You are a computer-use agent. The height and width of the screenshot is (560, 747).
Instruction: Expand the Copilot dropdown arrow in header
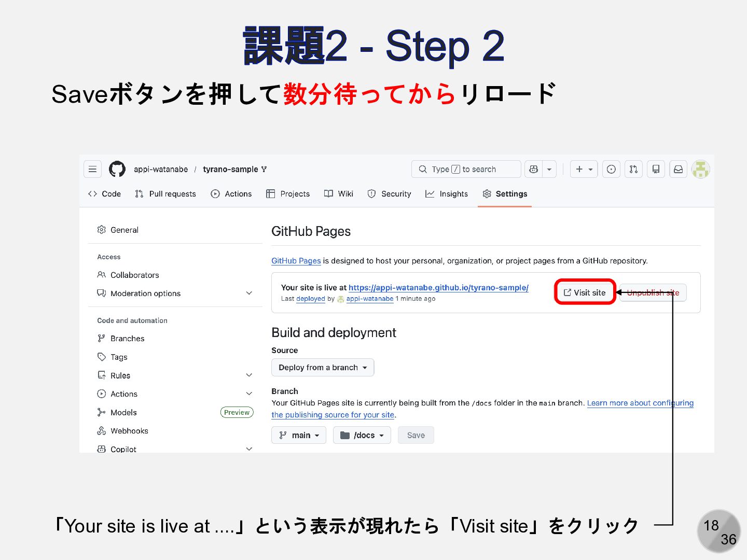tap(549, 169)
